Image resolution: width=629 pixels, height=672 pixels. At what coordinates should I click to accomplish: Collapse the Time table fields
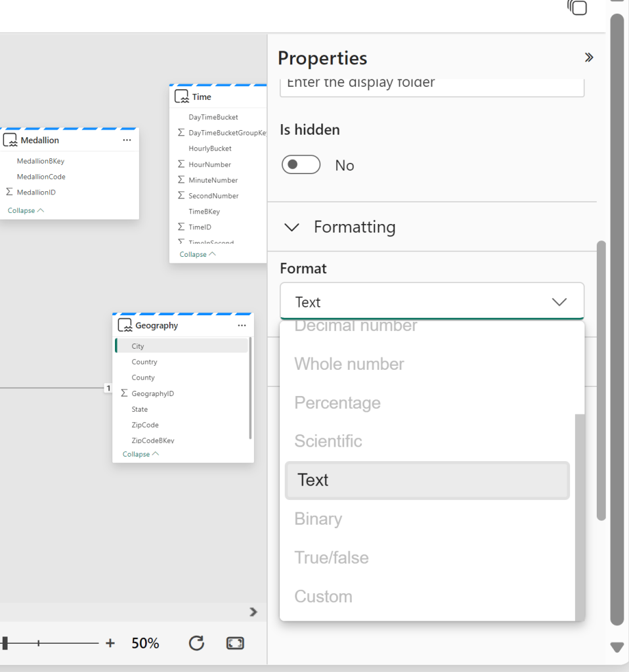[197, 254]
